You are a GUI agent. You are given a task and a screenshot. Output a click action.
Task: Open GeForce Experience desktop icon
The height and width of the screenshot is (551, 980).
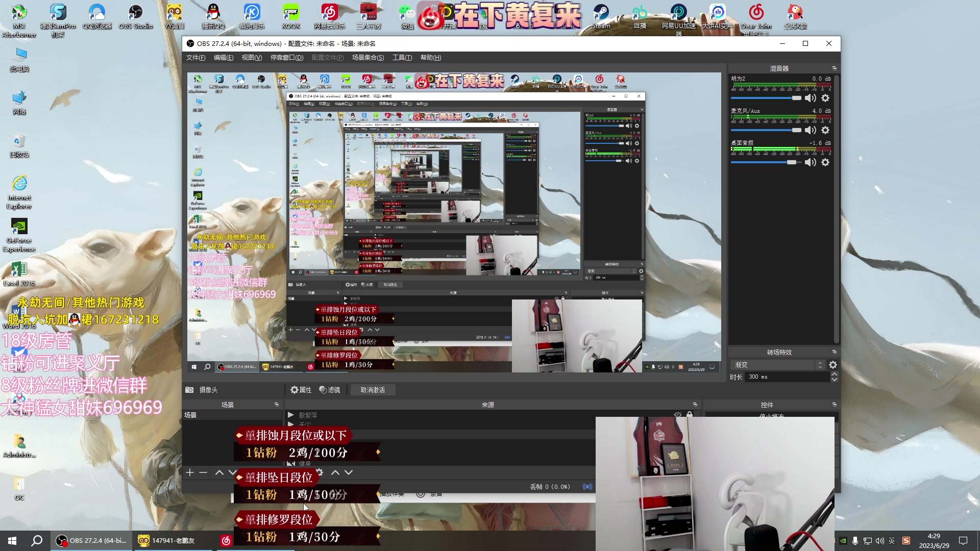(19, 235)
